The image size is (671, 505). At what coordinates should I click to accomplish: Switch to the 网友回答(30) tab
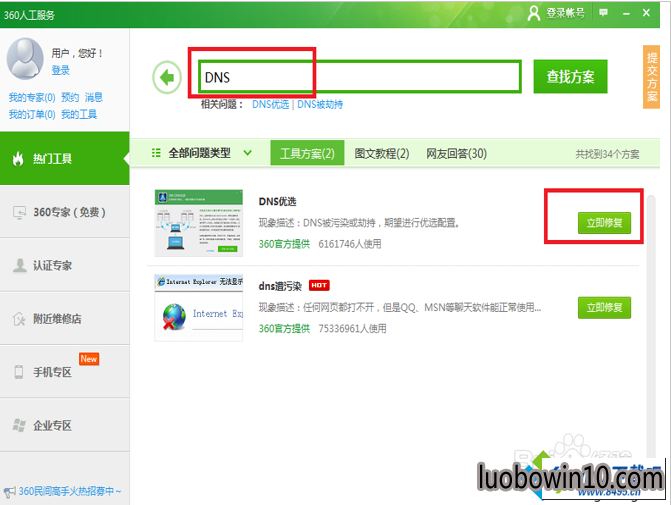point(456,153)
